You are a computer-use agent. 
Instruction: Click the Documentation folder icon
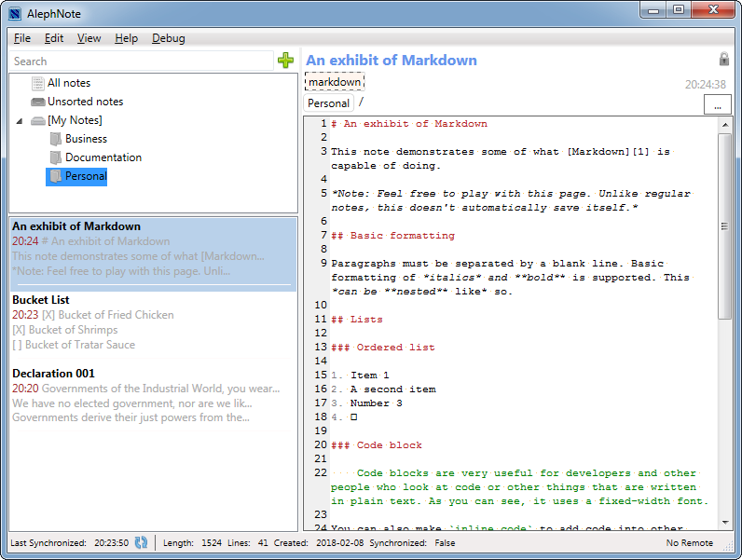56,157
